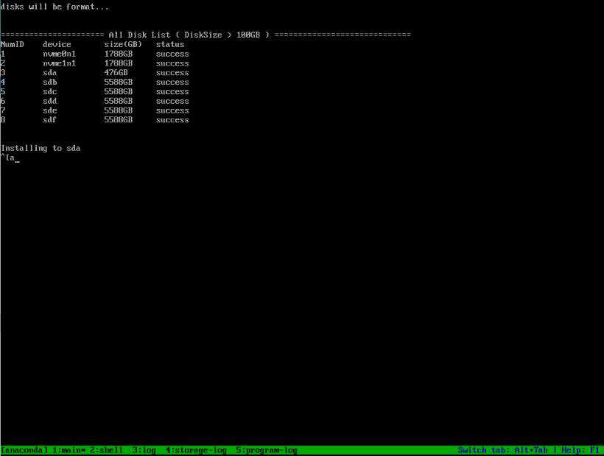Select the sdf device row

(x=50, y=120)
